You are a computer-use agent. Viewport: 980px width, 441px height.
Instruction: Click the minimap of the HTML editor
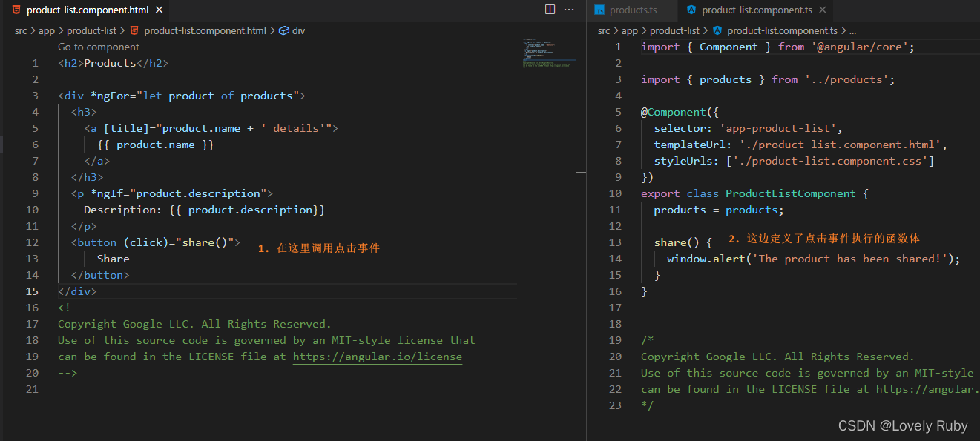tap(548, 53)
